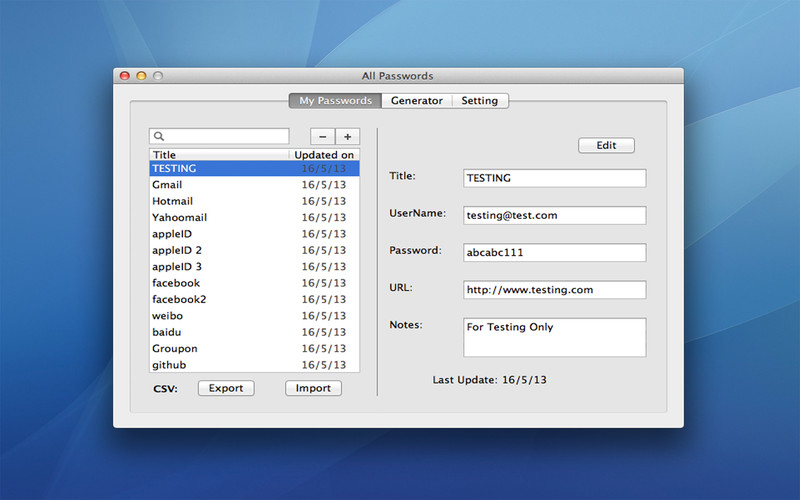Import passwords from CSV
Image resolution: width=800 pixels, height=500 pixels.
313,388
